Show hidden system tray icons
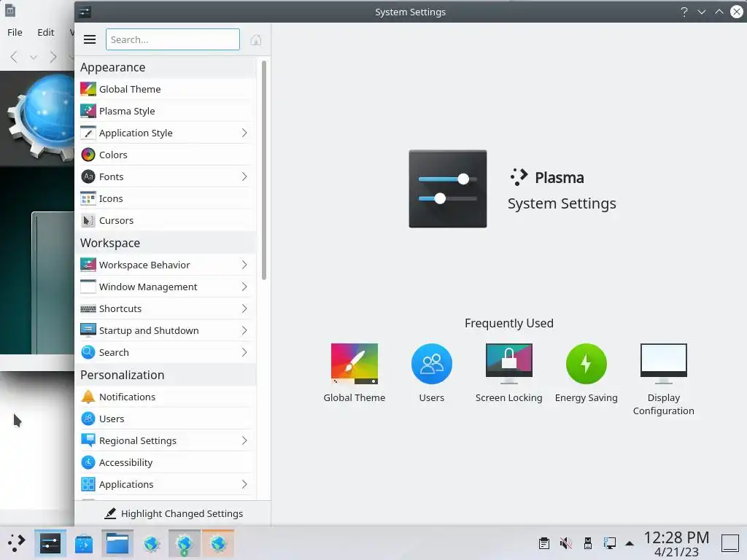The height and width of the screenshot is (560, 747). [630, 543]
